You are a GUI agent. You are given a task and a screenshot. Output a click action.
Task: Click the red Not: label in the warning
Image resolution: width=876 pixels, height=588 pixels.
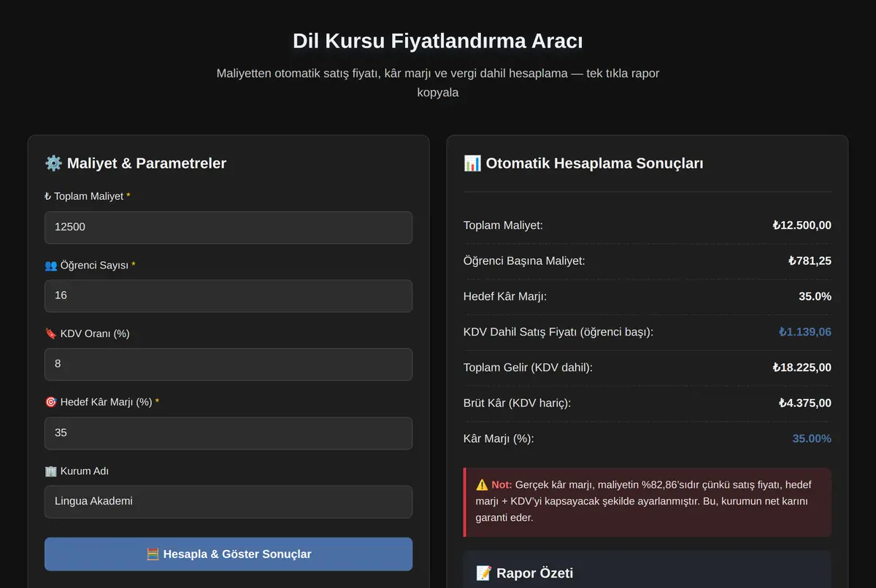502,484
